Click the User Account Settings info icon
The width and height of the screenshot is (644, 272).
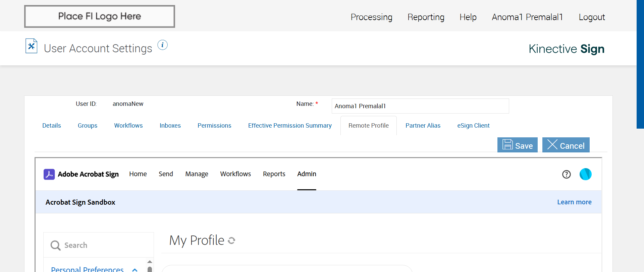[163, 45]
